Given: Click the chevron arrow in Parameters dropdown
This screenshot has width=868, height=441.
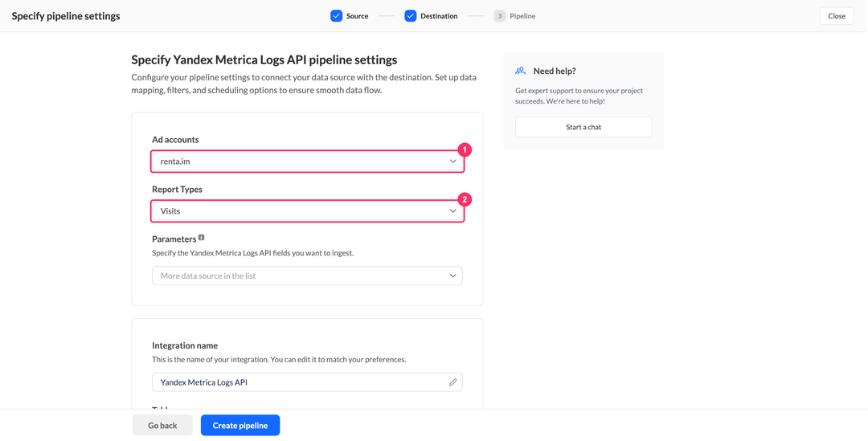Looking at the screenshot, I should (452, 276).
